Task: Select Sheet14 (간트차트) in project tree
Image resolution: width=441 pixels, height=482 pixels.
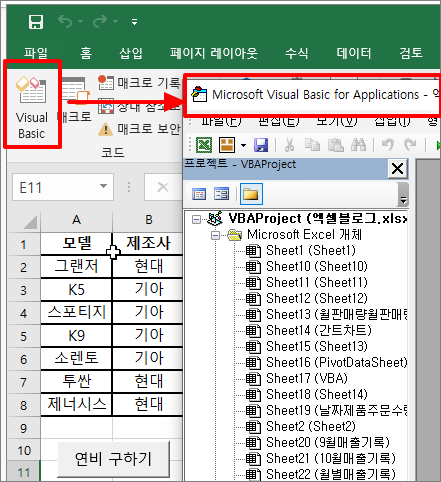Action: coord(309,331)
